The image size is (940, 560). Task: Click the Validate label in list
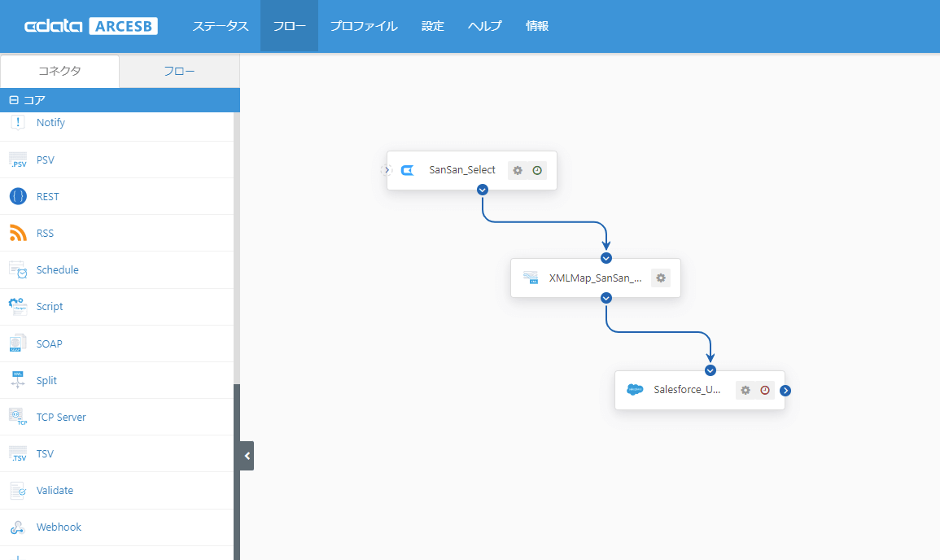pyautogui.click(x=55, y=491)
